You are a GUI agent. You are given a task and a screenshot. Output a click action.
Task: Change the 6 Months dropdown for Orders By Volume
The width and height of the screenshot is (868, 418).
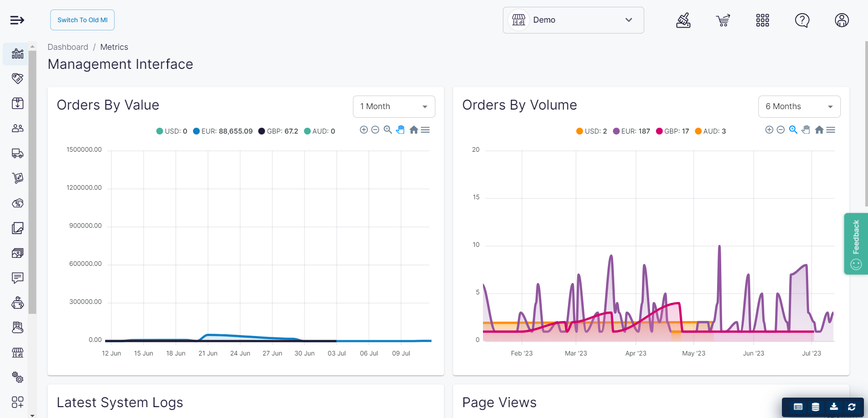[x=799, y=106]
